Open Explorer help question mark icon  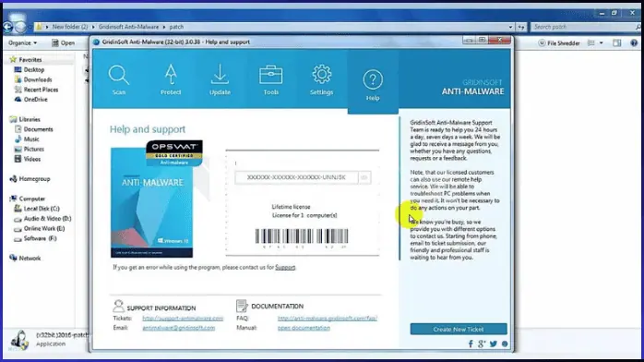point(634,43)
